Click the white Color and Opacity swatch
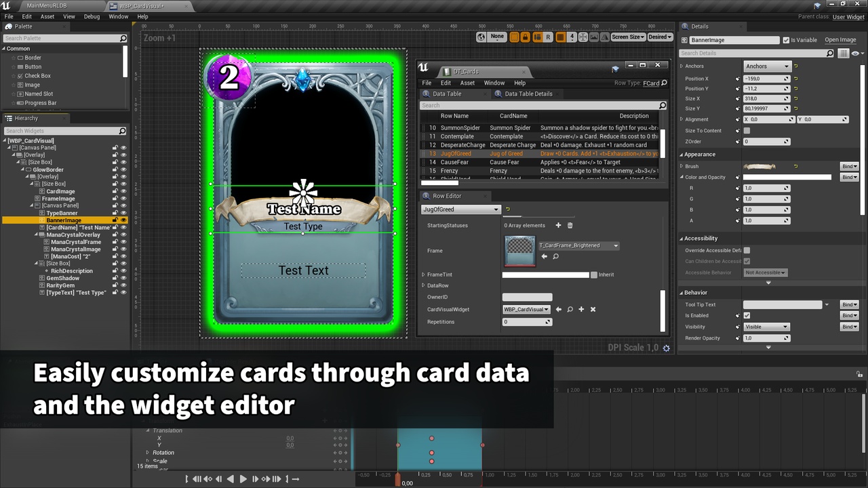The height and width of the screenshot is (488, 868). (787, 177)
